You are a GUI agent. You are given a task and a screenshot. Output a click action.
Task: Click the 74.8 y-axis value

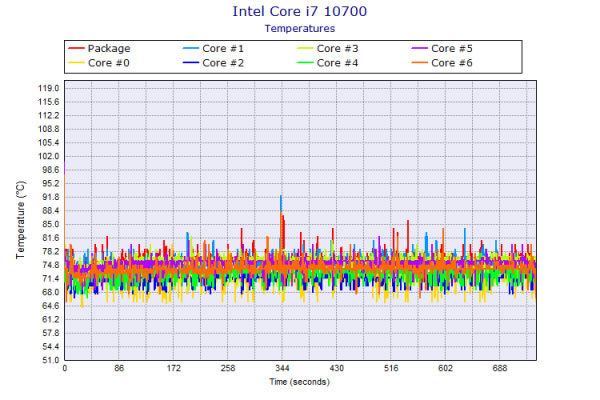click(x=51, y=265)
